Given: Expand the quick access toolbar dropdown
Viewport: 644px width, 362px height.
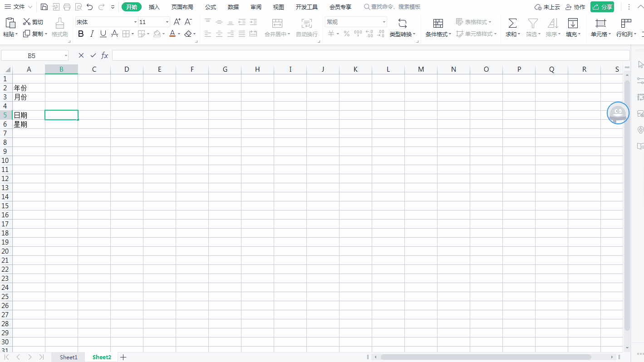Looking at the screenshot, I should click(x=113, y=7).
